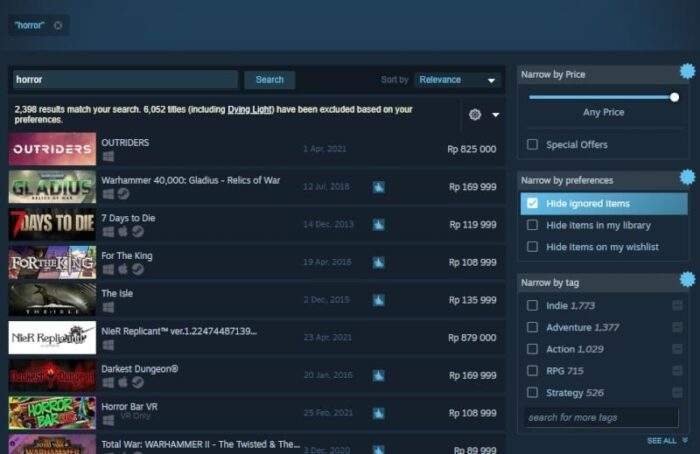Viewport: 700px width, 454px height.
Task: Click SteamOS icon under 7 Days to Die
Action: pos(138,231)
